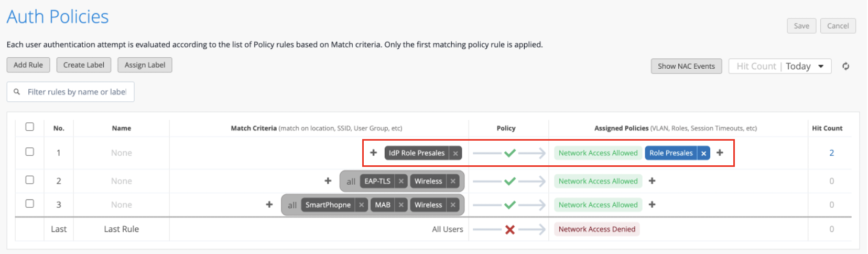Open hit count 2 link for rule 1
Viewport: 868px width, 254px height.
pos(831,153)
